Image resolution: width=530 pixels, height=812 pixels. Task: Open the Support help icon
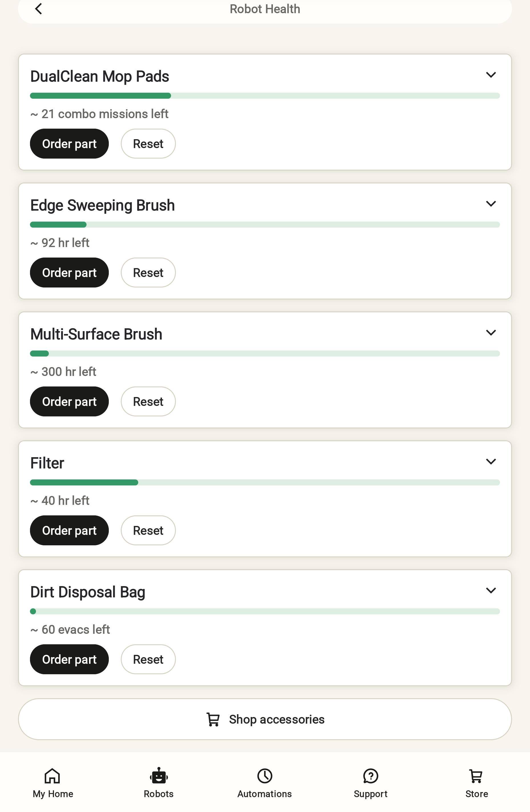pyautogui.click(x=371, y=776)
